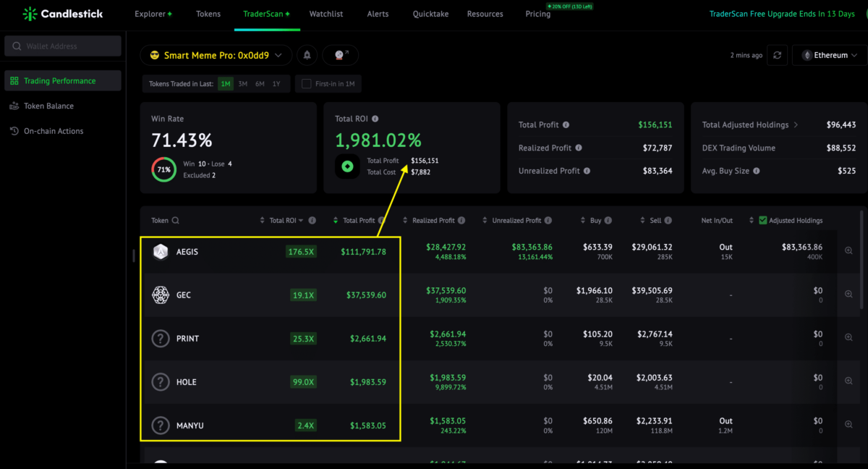868x469 pixels.
Task: Click the HOLE token placeholder icon
Action: 161,382
